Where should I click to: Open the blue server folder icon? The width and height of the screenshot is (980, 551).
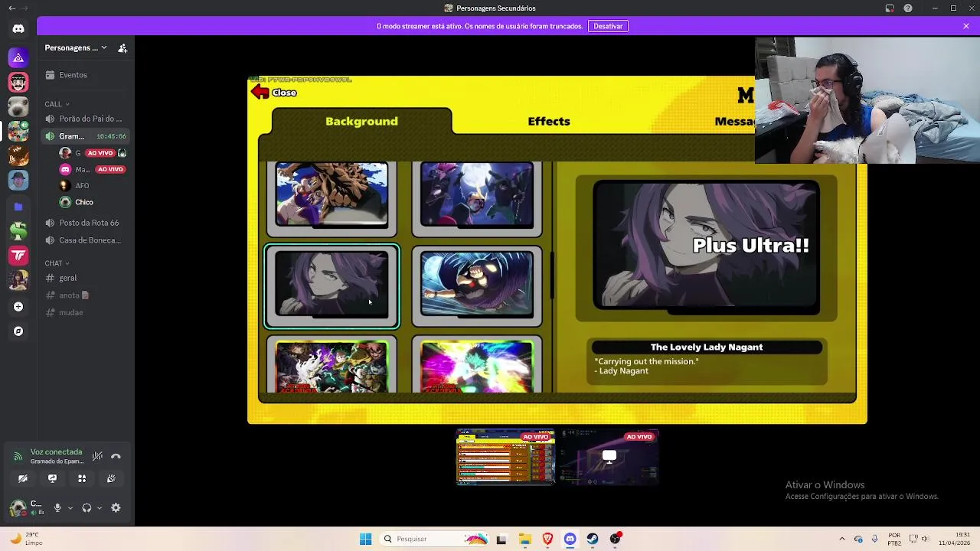18,206
